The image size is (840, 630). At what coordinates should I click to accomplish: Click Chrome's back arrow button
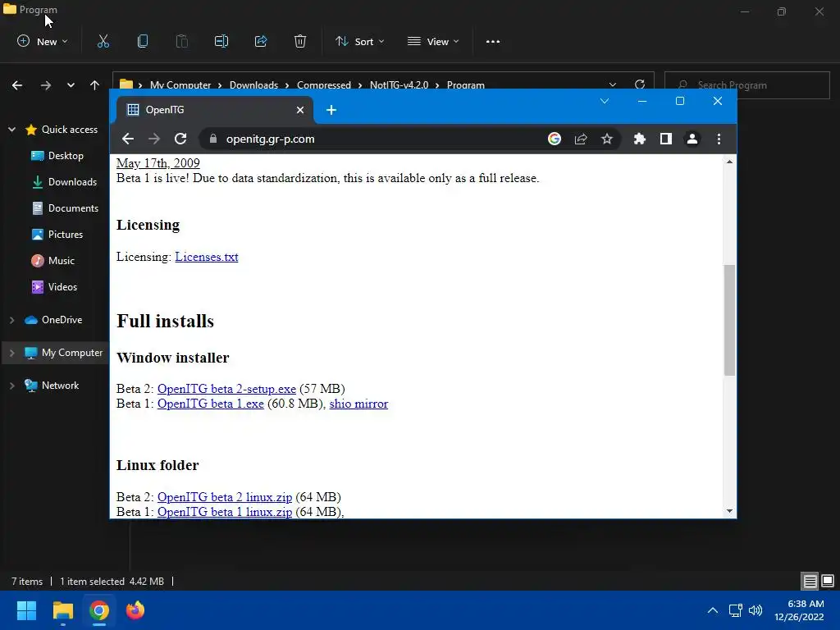[x=127, y=139]
